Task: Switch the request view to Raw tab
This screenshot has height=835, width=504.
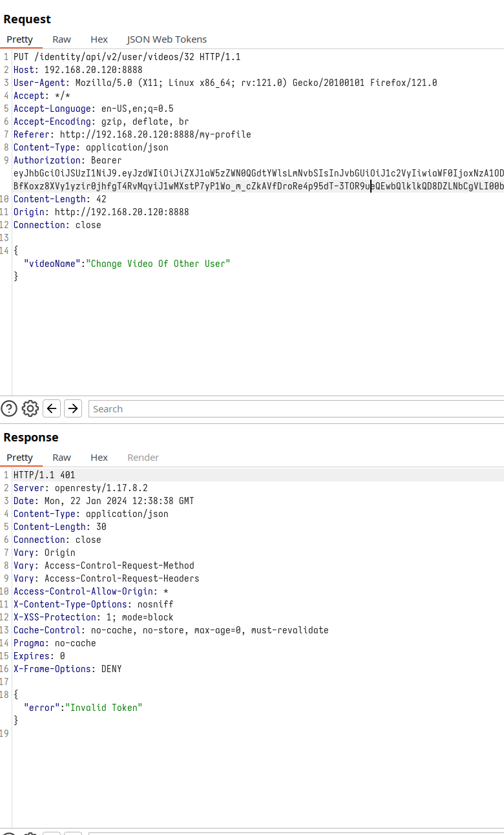Action: pos(61,39)
